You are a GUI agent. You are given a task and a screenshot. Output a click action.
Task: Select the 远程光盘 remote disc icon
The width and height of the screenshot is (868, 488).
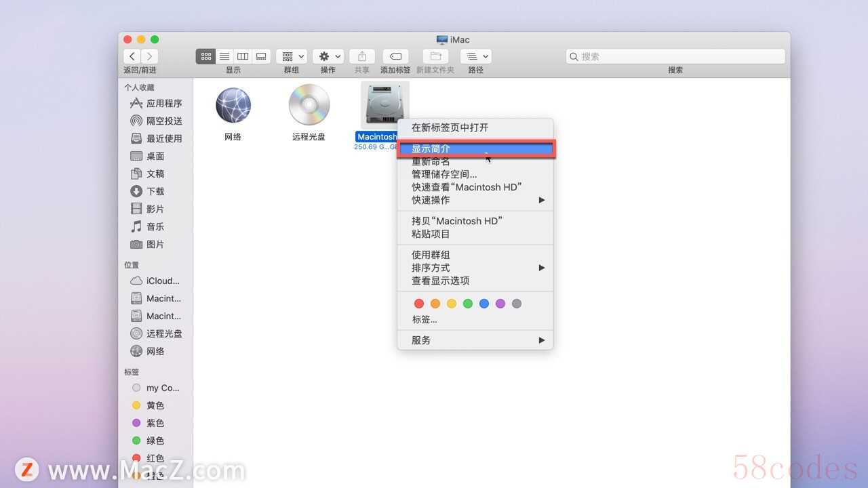(x=309, y=107)
